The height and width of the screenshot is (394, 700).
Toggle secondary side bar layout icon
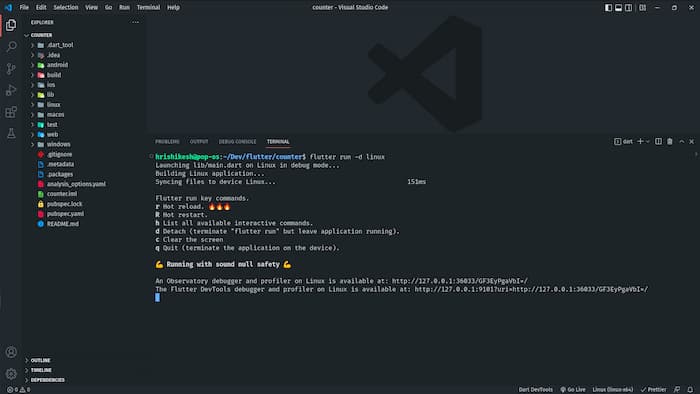(628, 8)
